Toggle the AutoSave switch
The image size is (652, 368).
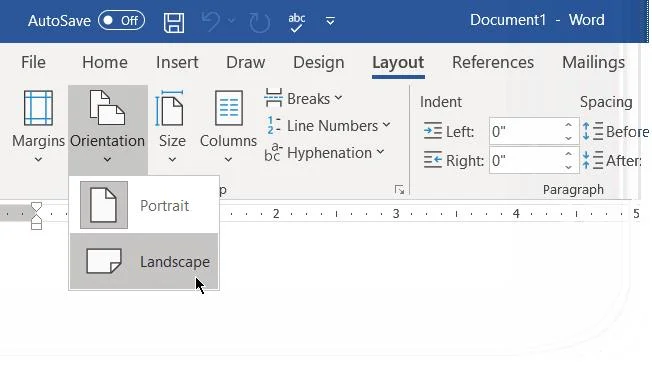[x=121, y=20]
